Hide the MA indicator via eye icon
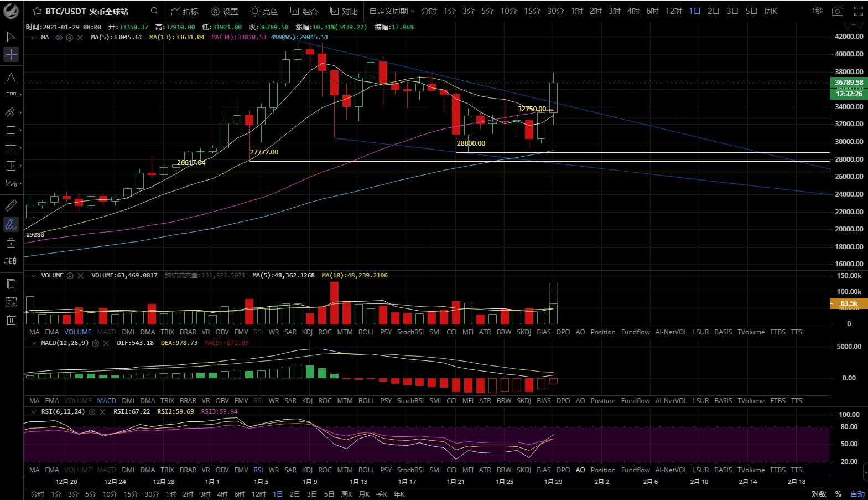This screenshot has width=868, height=500. point(59,38)
